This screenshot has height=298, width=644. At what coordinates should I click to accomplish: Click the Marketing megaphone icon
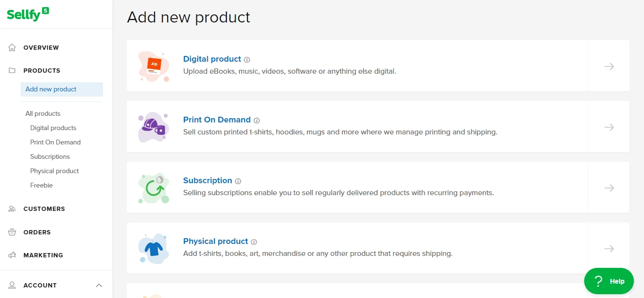click(x=11, y=255)
